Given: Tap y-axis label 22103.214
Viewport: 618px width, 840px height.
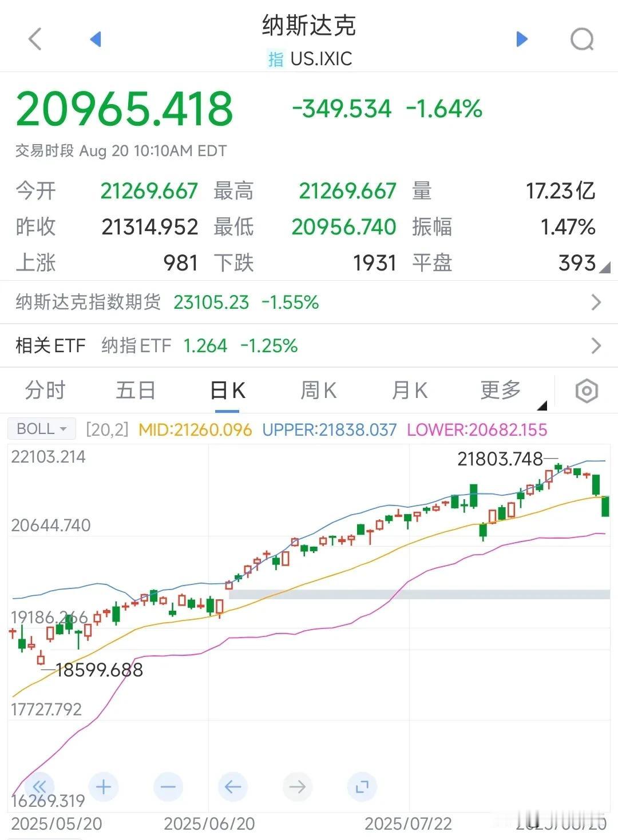Looking at the screenshot, I should pyautogui.click(x=48, y=457).
